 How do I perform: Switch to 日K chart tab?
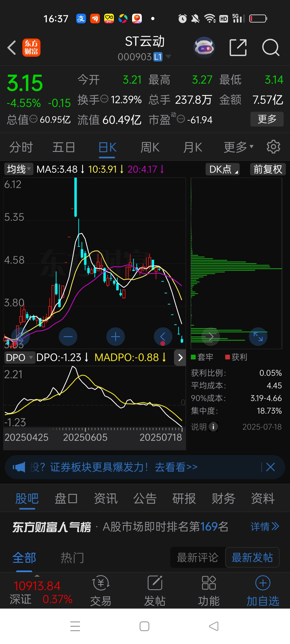pos(107,148)
